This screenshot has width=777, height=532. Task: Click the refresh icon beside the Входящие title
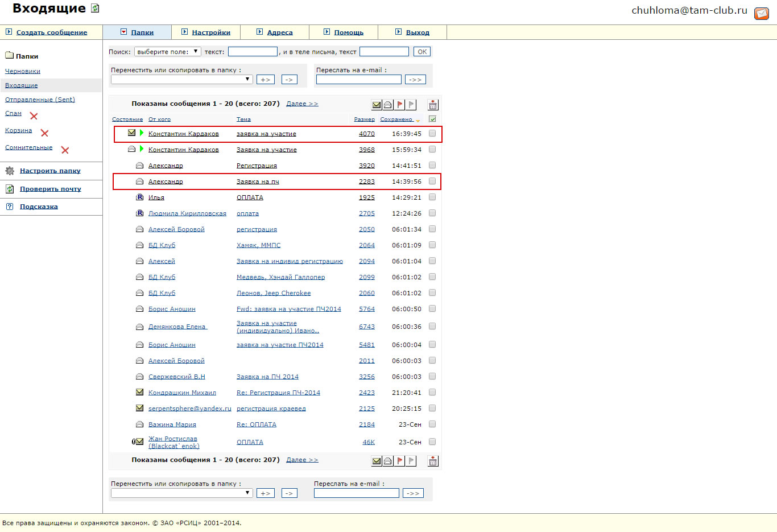click(95, 9)
